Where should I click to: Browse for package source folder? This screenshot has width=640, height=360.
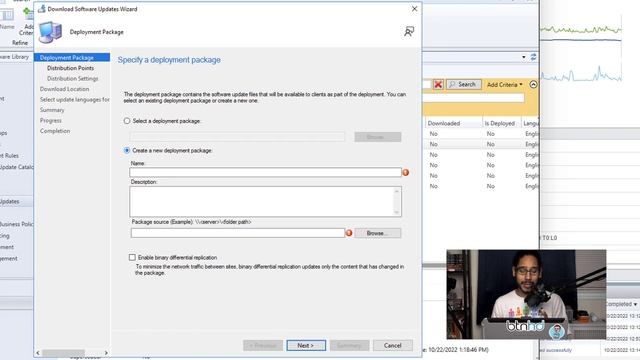point(378,233)
